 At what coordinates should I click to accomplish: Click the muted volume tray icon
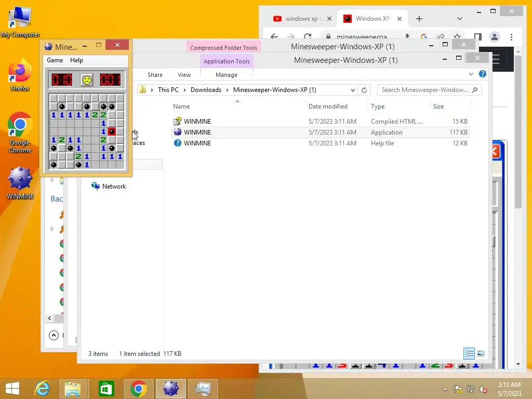pyautogui.click(x=483, y=389)
